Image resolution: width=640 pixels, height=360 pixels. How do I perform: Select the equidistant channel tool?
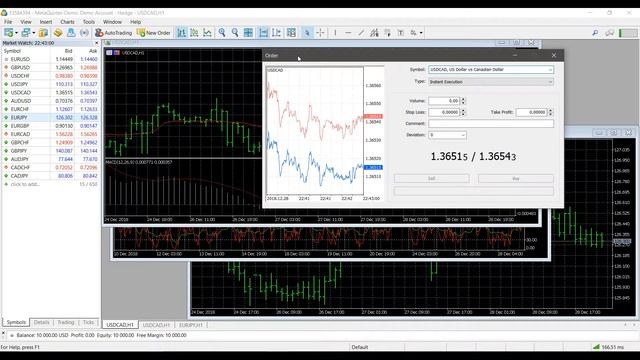point(374,33)
